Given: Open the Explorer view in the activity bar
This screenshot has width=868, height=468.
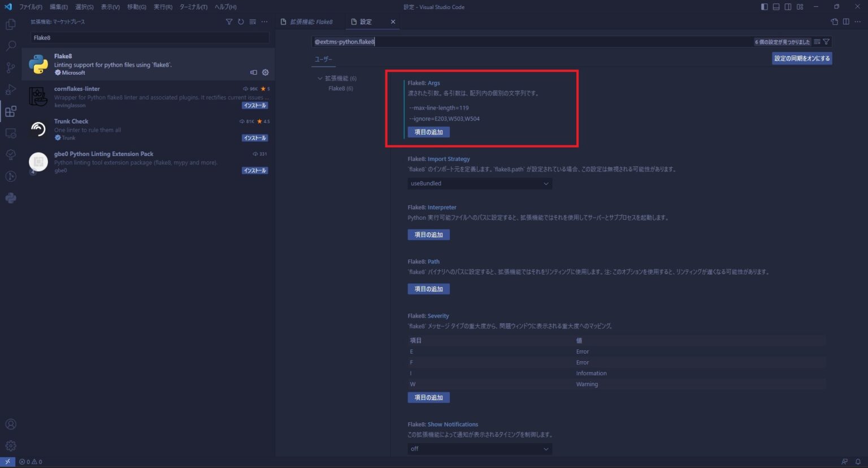Looking at the screenshot, I should tap(10, 25).
